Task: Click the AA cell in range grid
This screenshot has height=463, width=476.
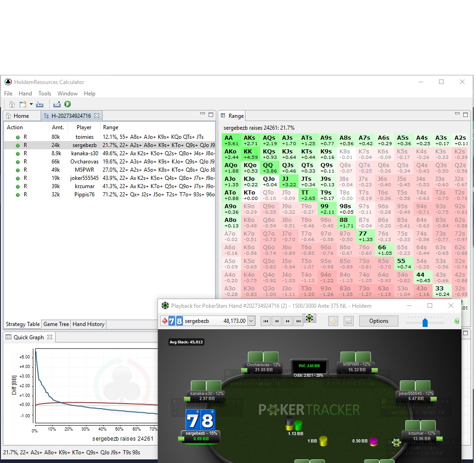Action: (x=231, y=140)
